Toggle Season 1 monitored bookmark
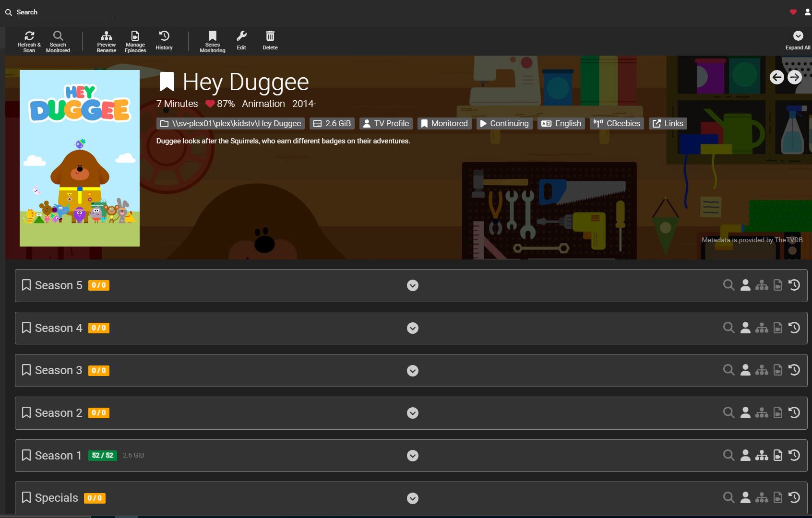The image size is (812, 518). pos(26,456)
